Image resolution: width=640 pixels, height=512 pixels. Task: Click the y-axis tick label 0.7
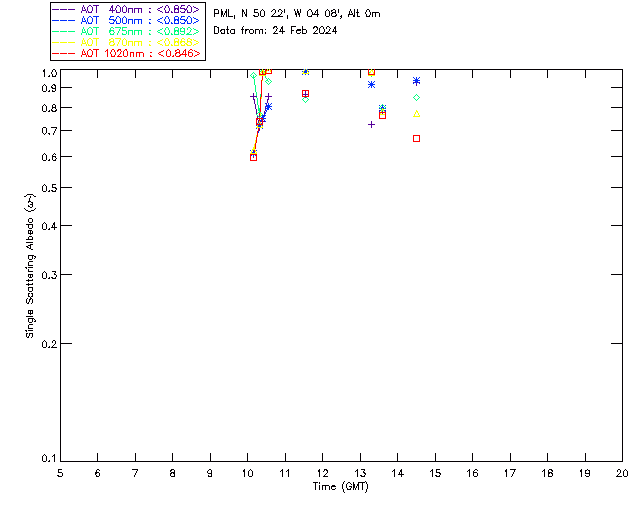click(49, 131)
